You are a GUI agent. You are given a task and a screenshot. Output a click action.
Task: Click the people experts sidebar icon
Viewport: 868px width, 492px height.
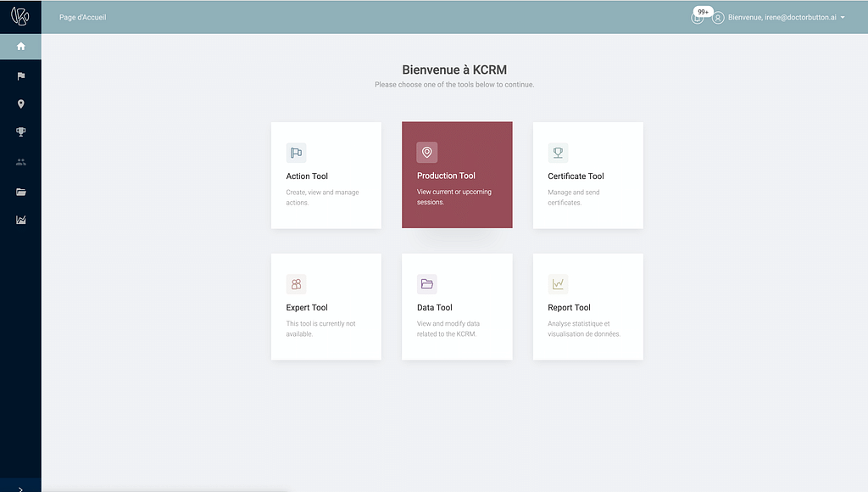click(20, 162)
